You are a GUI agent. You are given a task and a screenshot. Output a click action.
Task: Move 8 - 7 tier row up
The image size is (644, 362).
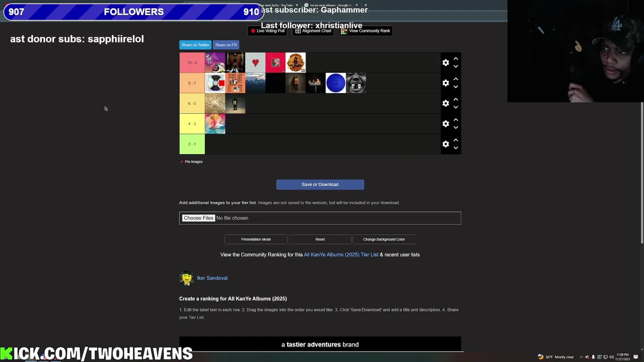coord(456,79)
